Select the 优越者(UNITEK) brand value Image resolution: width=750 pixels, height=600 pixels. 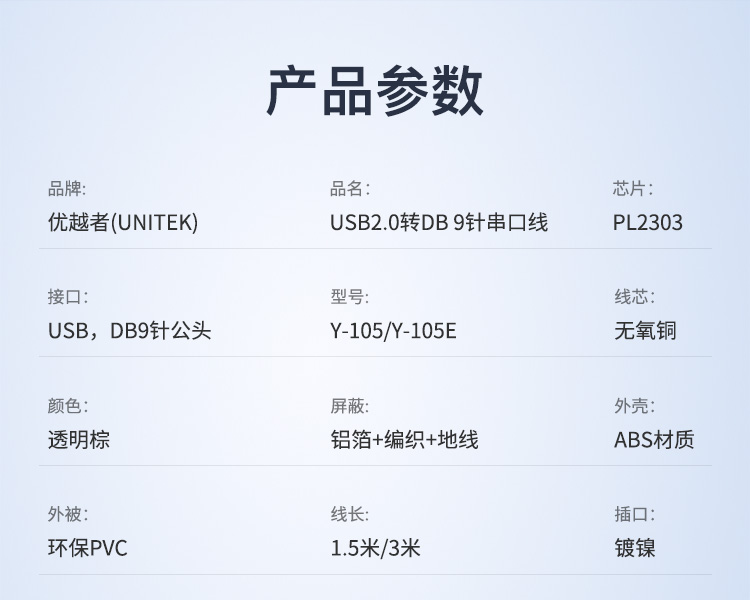(123, 222)
